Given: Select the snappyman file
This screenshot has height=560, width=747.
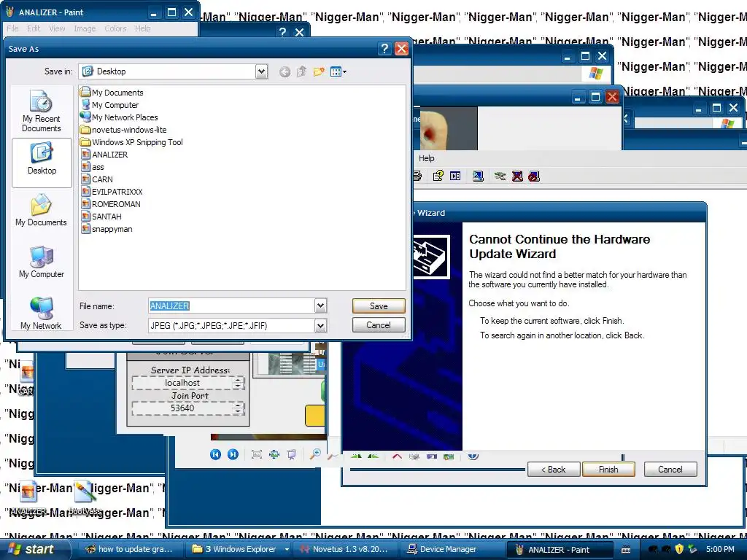Looking at the screenshot, I should tap(107, 228).
